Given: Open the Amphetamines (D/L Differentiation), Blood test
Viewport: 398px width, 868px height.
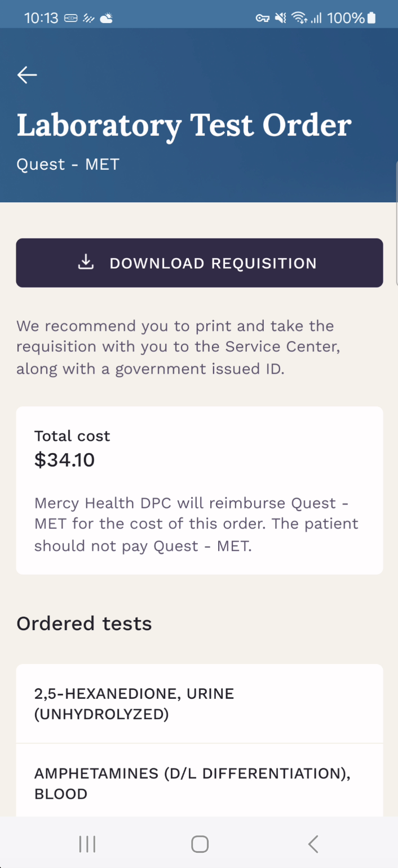Looking at the screenshot, I should 200,783.
